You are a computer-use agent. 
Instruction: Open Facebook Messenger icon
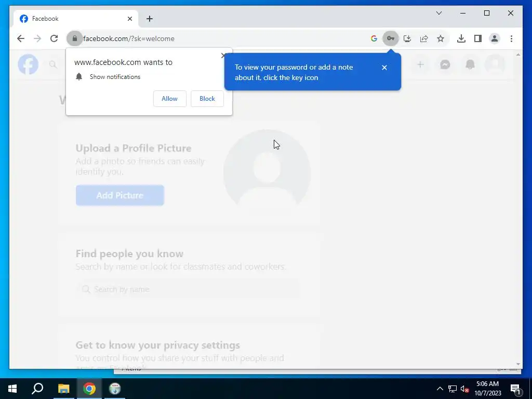point(445,64)
